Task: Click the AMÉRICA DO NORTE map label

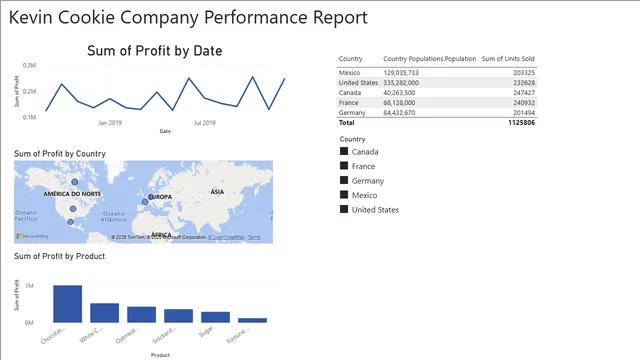Action: (x=72, y=194)
